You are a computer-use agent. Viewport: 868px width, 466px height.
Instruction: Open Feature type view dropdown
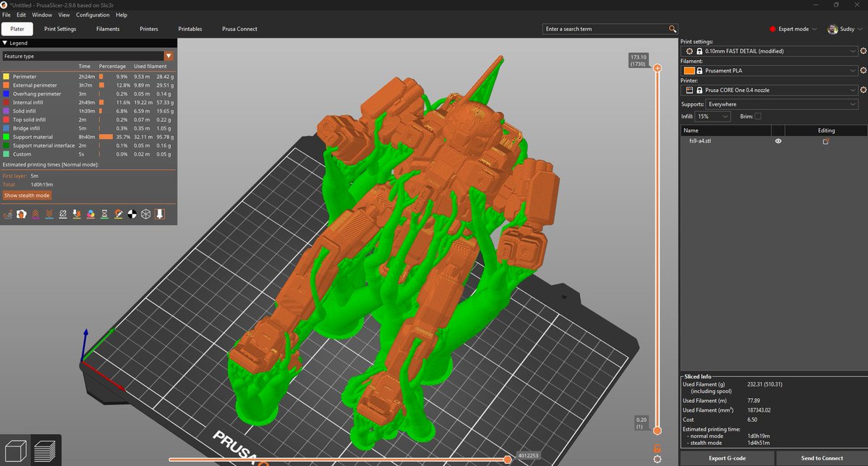point(88,56)
